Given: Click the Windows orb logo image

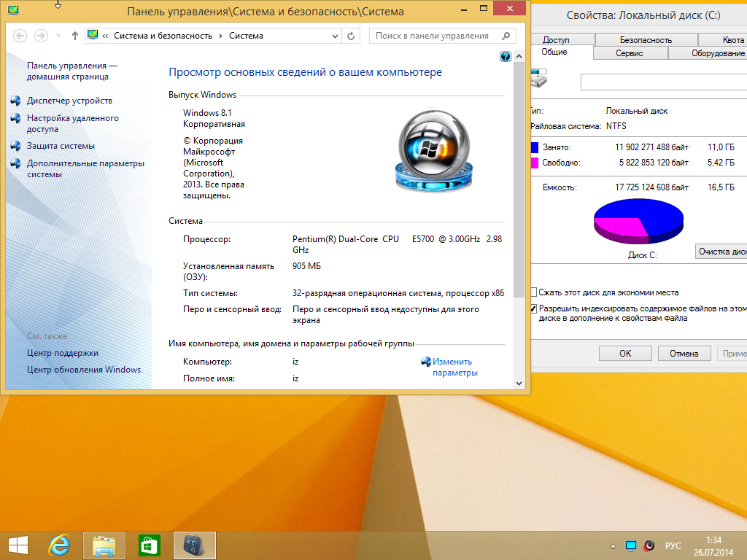Looking at the screenshot, I should (x=434, y=150).
